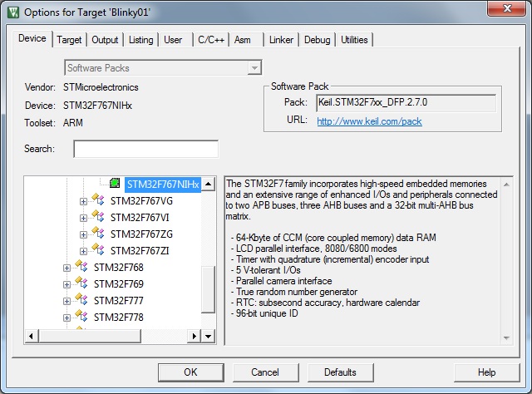Click the device tree scroll right arrow
Image resolution: width=532 pixels, height=394 pixels.
(194, 337)
